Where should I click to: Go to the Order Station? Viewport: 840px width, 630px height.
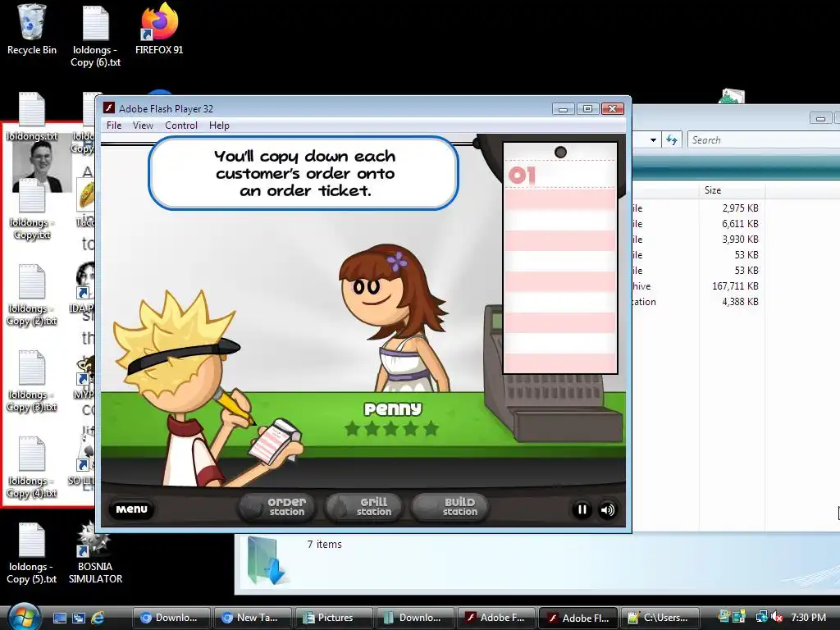(277, 507)
